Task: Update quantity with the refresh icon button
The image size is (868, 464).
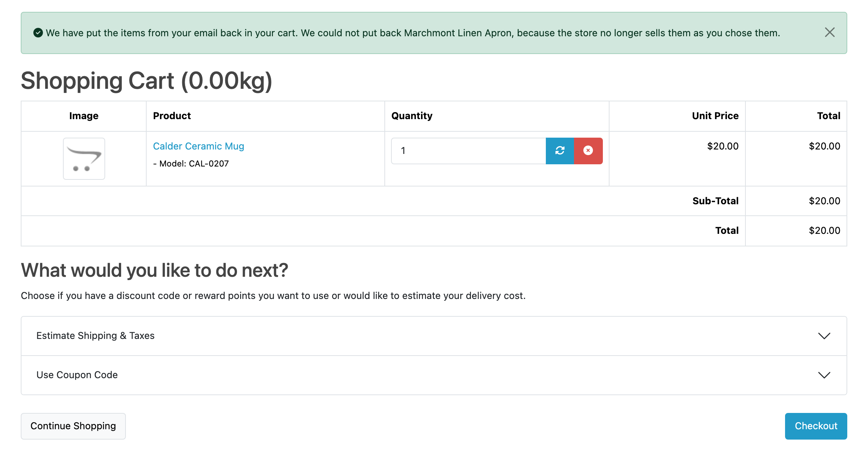Action: 560,151
